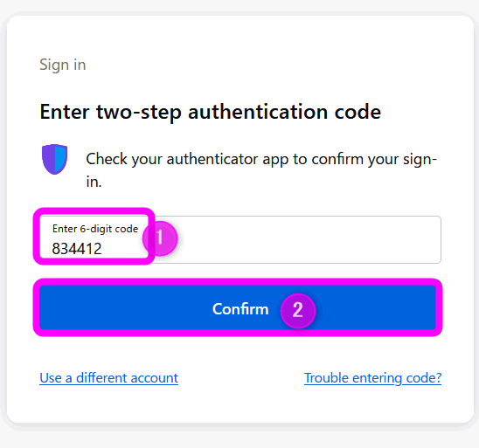Click the trailing "in." text under the message

(x=94, y=182)
